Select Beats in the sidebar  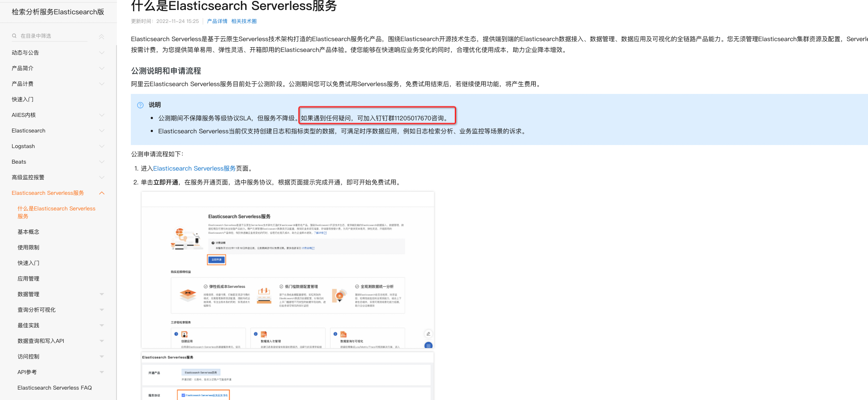19,162
